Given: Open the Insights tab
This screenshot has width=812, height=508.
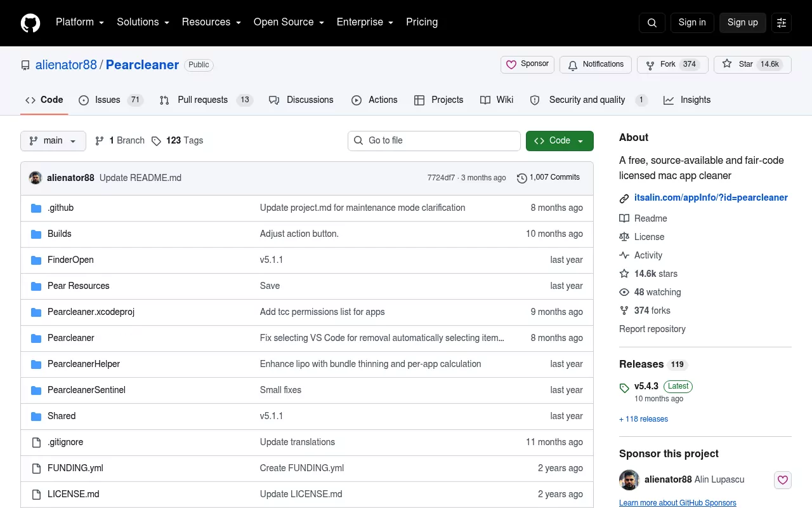Looking at the screenshot, I should (687, 100).
